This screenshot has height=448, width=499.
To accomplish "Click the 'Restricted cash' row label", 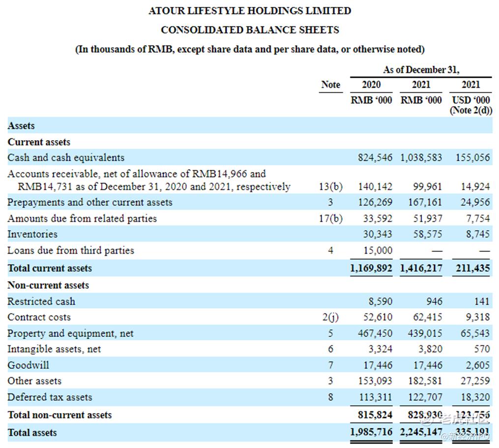I will pyautogui.click(x=41, y=301).
